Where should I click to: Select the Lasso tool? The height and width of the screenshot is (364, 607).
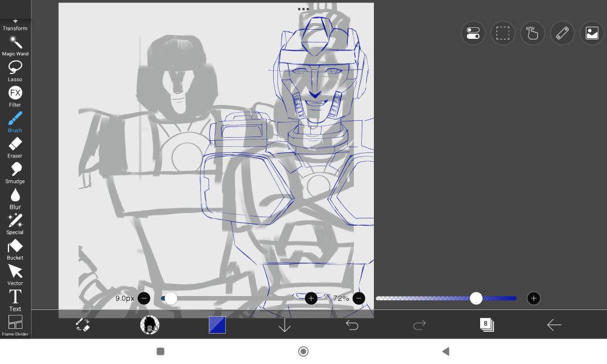[15, 72]
